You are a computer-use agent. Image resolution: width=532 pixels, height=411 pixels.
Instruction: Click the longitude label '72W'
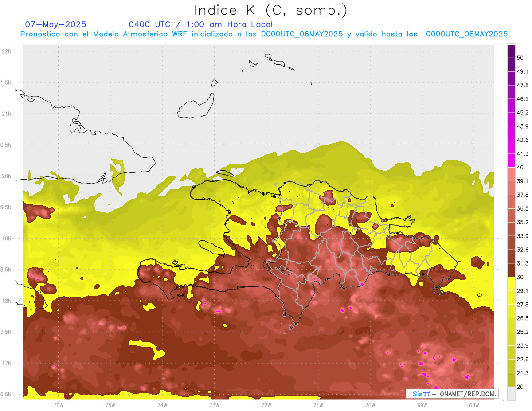point(266,405)
